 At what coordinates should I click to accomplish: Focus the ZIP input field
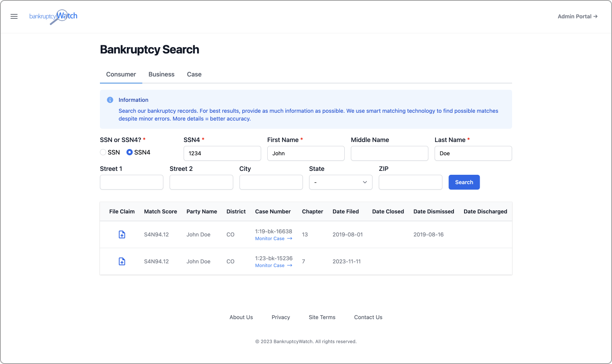(x=410, y=182)
